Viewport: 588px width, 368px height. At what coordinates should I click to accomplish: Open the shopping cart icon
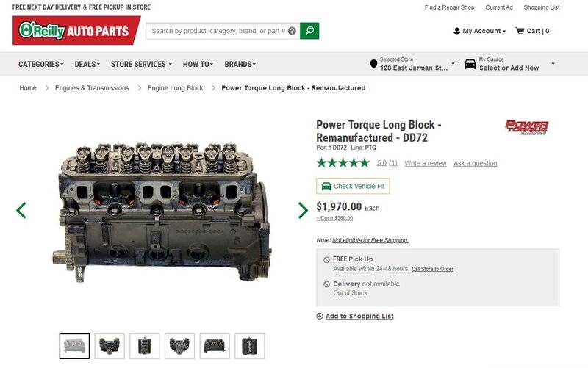coord(520,31)
